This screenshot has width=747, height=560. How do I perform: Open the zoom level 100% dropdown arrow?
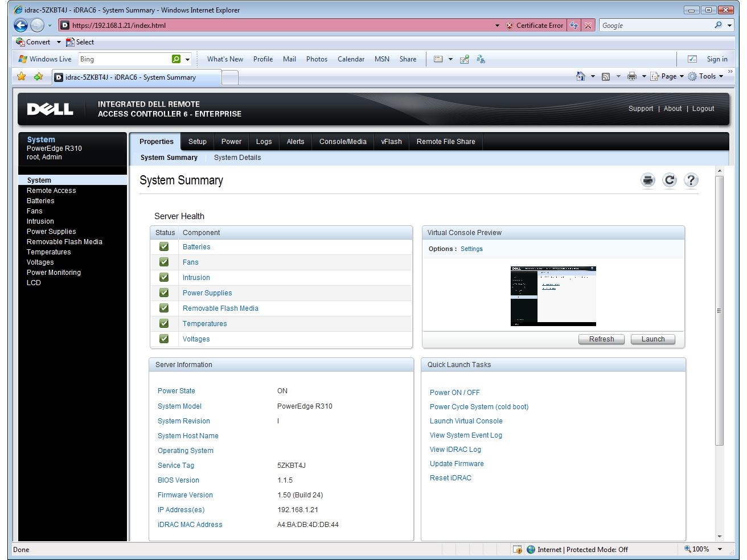(x=720, y=549)
